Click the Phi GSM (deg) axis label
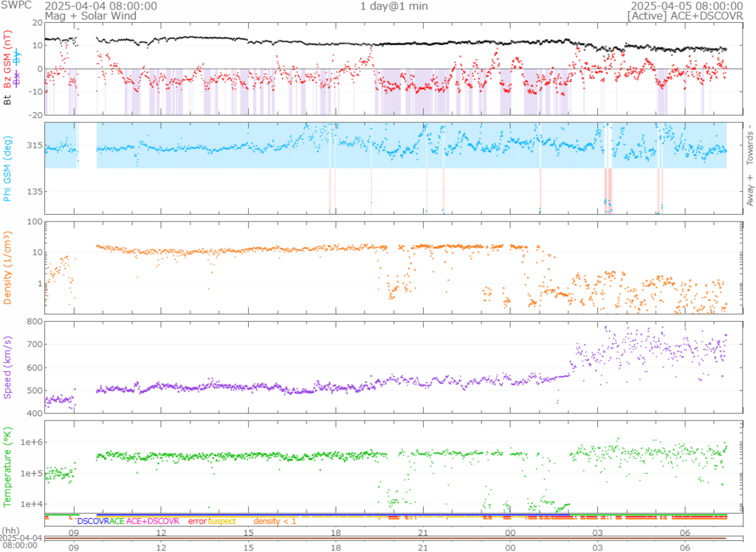Screen dimensions: 756x552 click(8, 168)
